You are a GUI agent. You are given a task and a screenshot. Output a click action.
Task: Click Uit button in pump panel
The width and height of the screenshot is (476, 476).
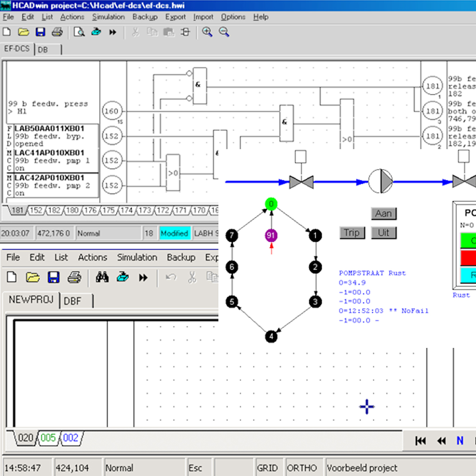click(383, 233)
